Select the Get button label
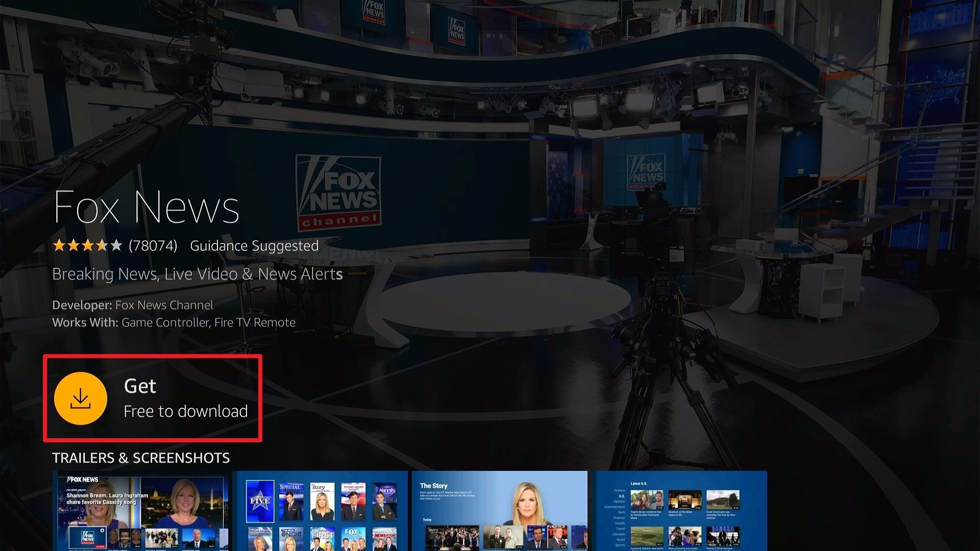This screenshot has width=980, height=551. click(140, 386)
